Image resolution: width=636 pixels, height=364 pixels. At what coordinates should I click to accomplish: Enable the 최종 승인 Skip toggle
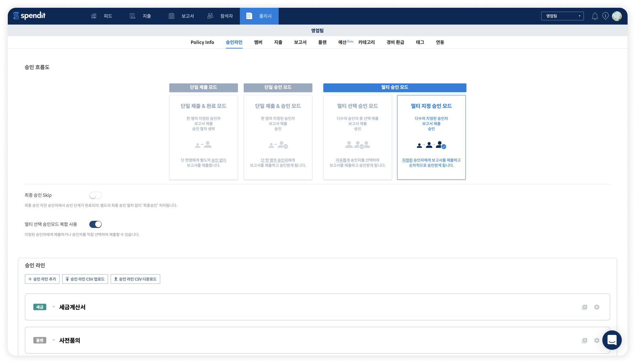(x=95, y=195)
